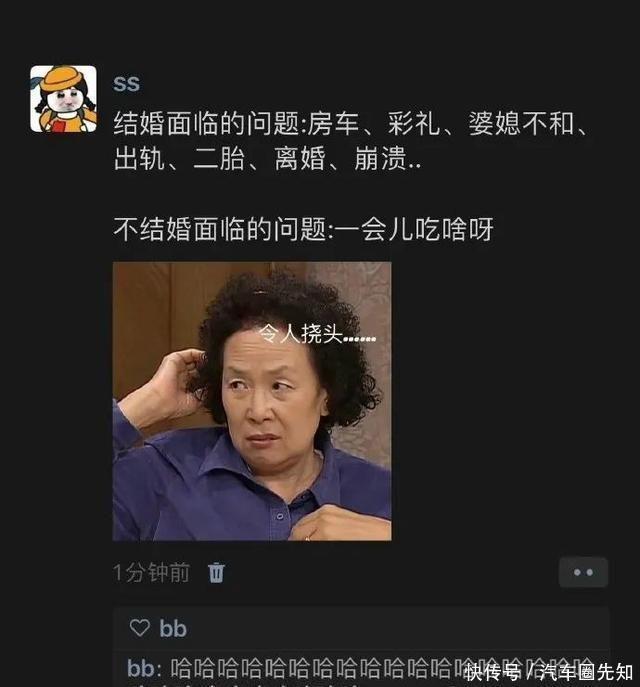Open liker bb's profile beside the heart

point(173,628)
